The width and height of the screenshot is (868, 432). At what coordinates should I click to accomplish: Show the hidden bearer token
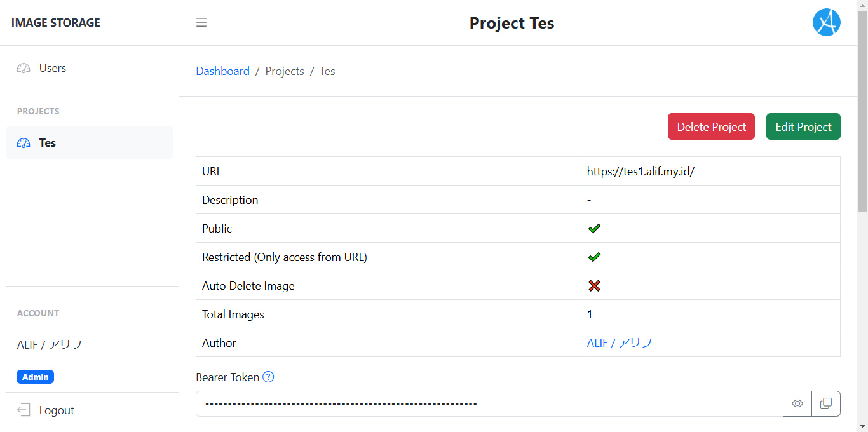tap(797, 403)
